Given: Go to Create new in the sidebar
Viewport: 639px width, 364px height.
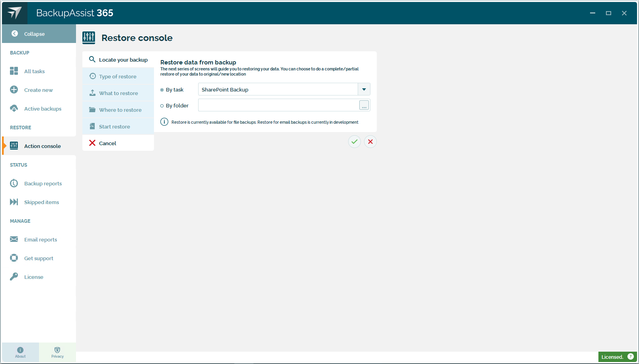Looking at the screenshot, I should pos(39,90).
